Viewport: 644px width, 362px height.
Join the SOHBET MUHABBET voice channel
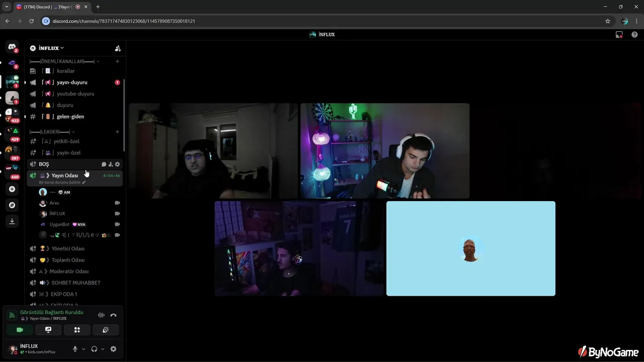(x=74, y=283)
